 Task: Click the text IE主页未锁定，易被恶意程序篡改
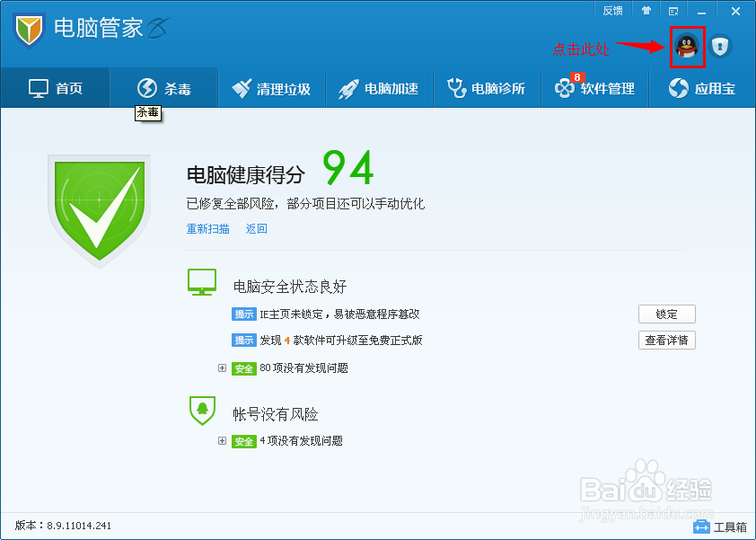pos(340,314)
